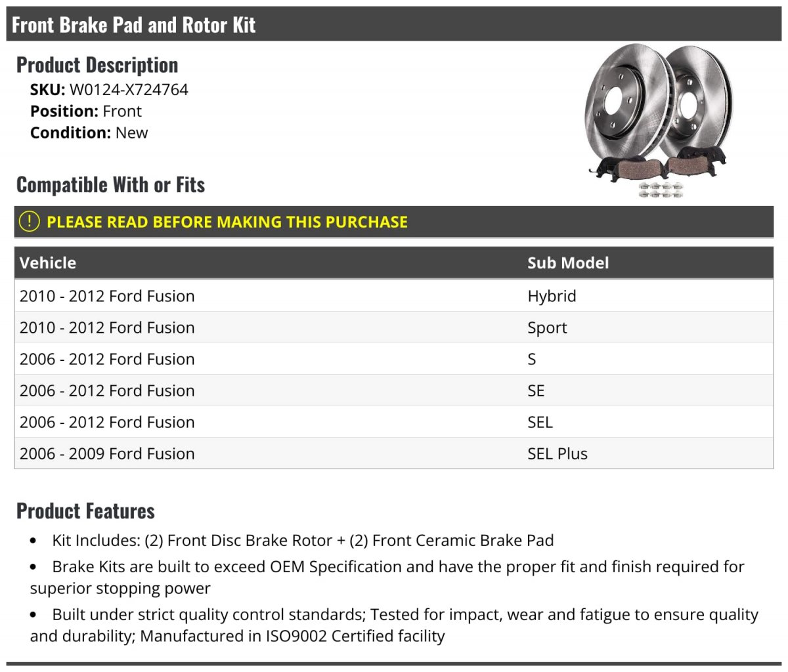The image size is (788, 672).
Task: Click the 2006 - 2009 Ford Fusion entry
Action: coord(107,453)
